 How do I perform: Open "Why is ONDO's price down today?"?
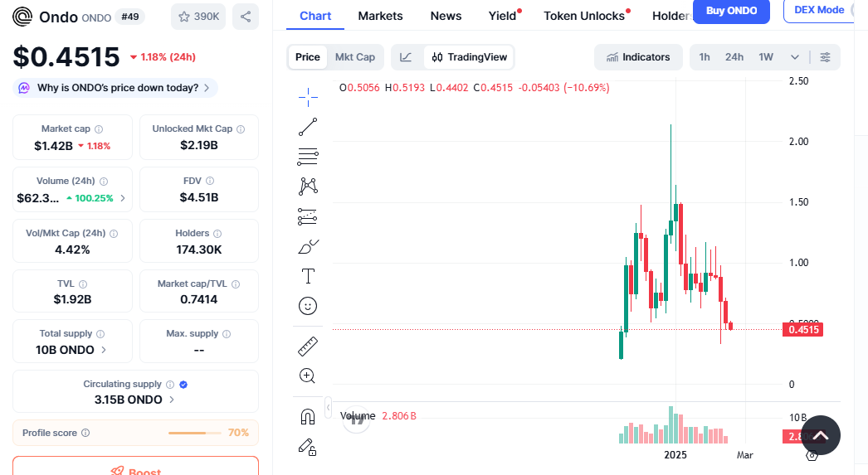click(x=116, y=88)
